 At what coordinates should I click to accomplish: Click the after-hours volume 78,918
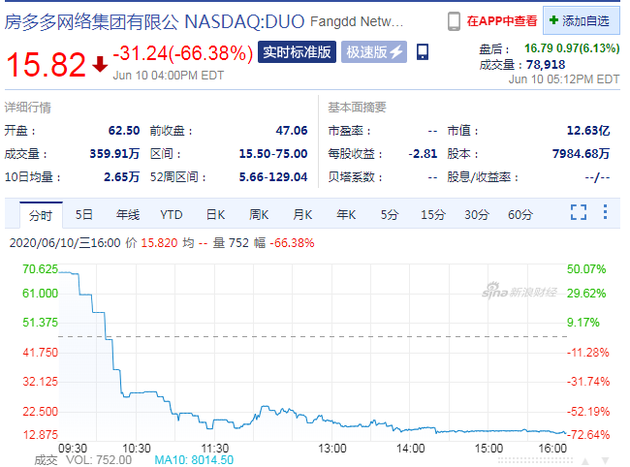(x=546, y=65)
